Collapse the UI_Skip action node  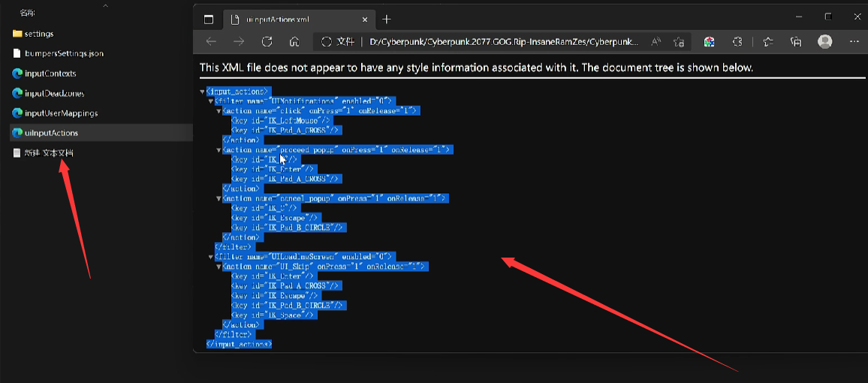tap(219, 267)
